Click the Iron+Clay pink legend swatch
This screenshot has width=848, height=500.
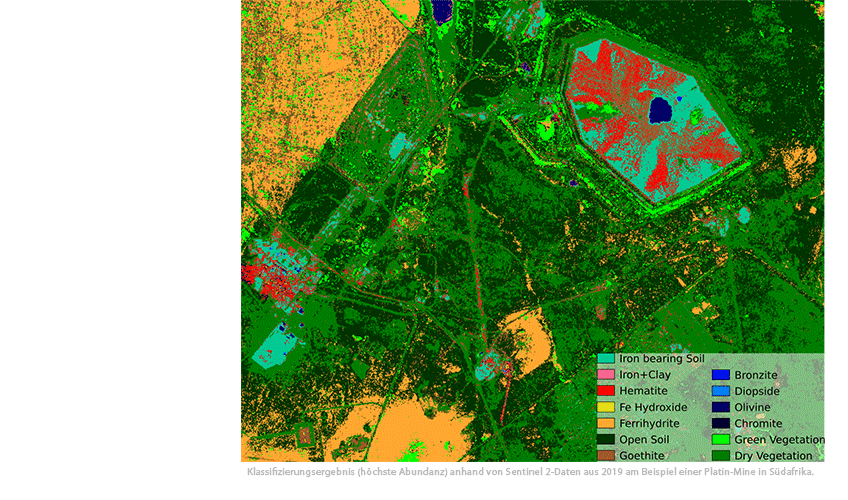(x=606, y=375)
